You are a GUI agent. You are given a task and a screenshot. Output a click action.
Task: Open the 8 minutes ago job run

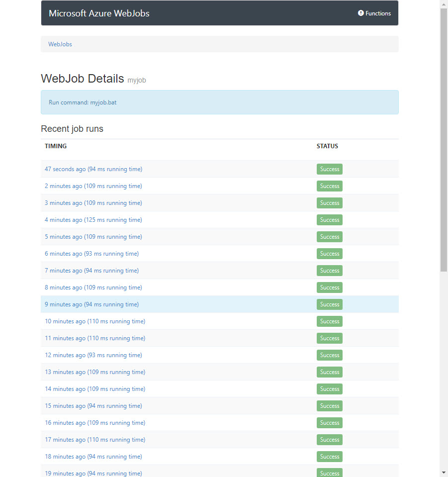pos(93,287)
